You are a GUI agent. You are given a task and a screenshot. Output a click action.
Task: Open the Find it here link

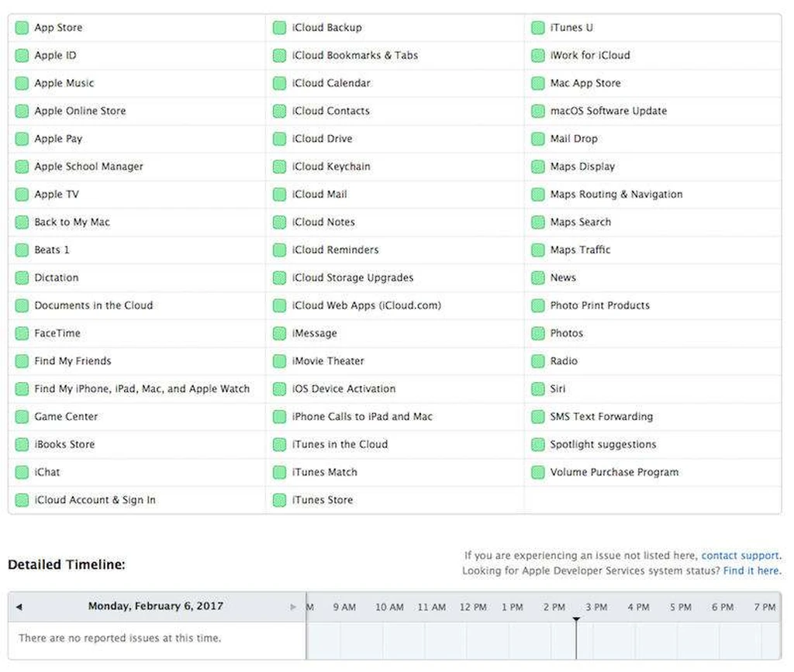point(752,570)
